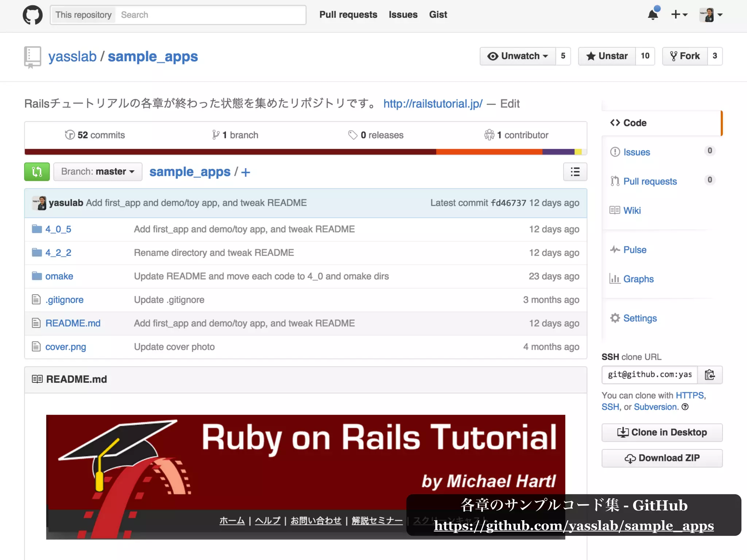
Task: Switch clone URL to Subversion
Action: 655,407
